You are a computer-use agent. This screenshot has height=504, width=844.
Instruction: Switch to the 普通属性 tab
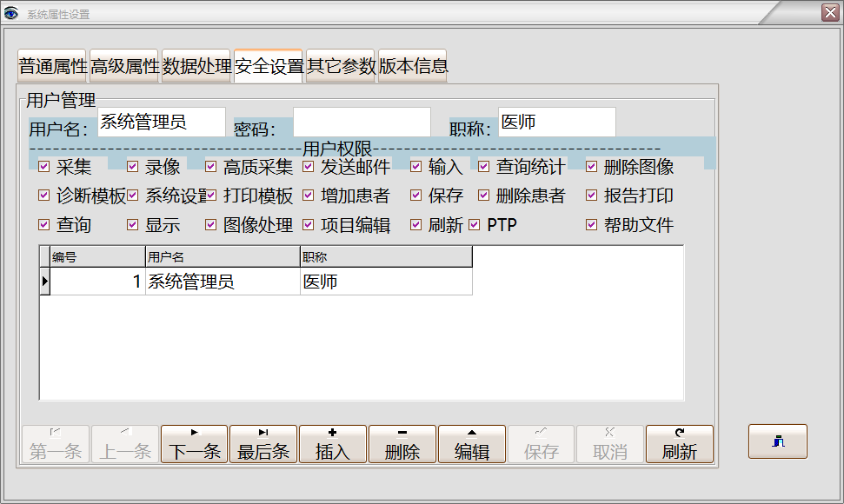(53, 66)
